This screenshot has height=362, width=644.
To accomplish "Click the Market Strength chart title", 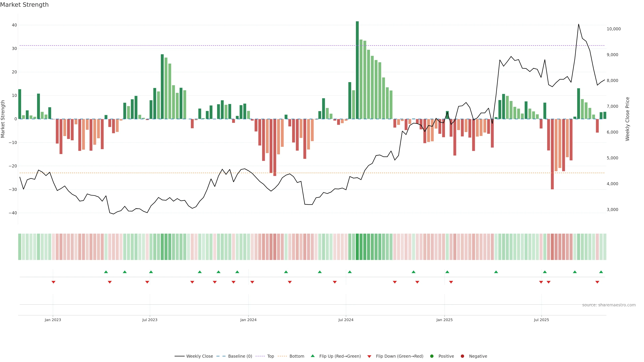I will (x=24, y=5).
